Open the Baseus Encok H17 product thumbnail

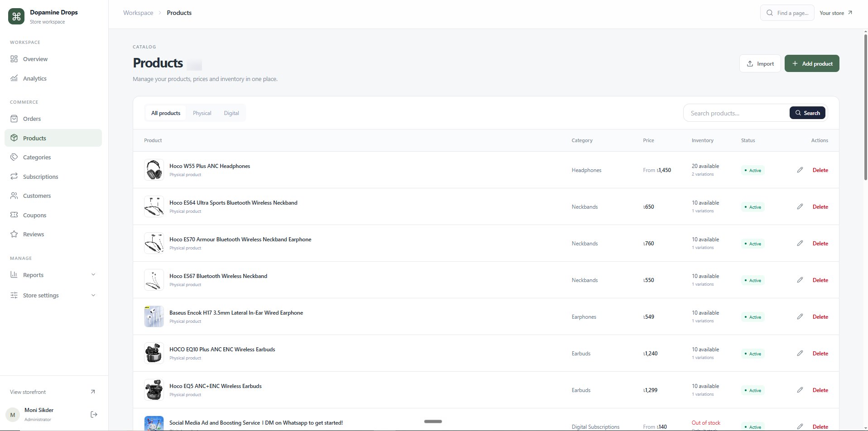154,316
